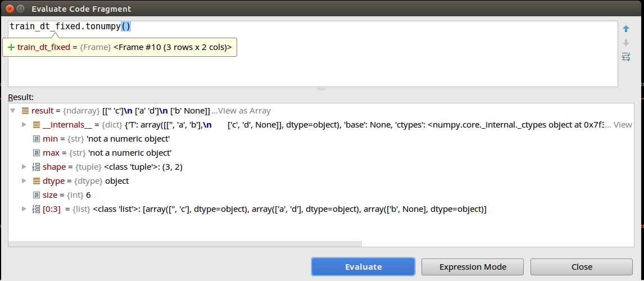Click the dtype object icon
The width and height of the screenshot is (644, 281).
click(x=36, y=181)
